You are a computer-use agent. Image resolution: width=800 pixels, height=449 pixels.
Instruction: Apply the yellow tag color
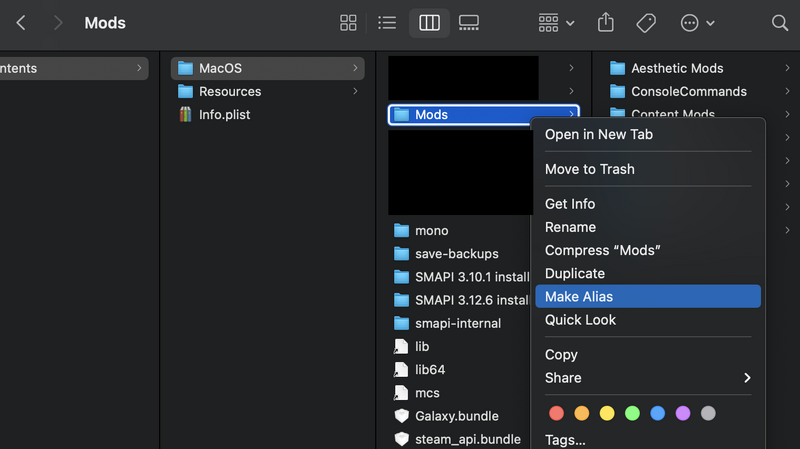[x=607, y=413]
